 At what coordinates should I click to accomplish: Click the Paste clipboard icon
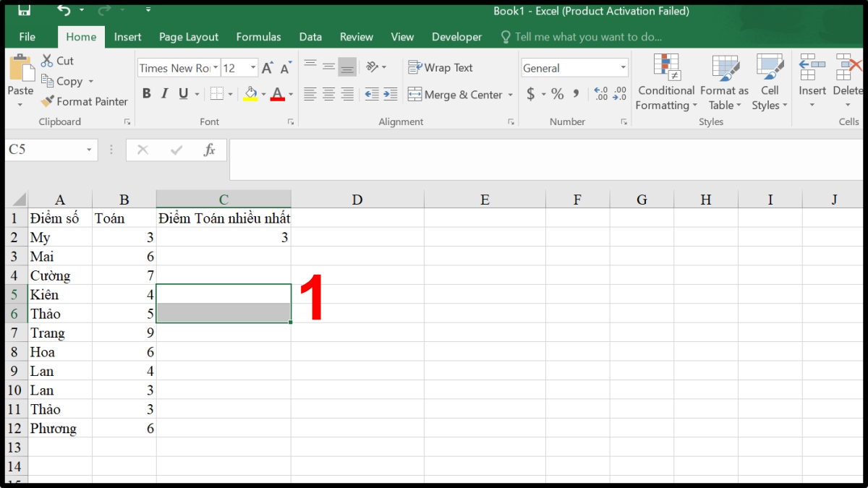(x=20, y=68)
